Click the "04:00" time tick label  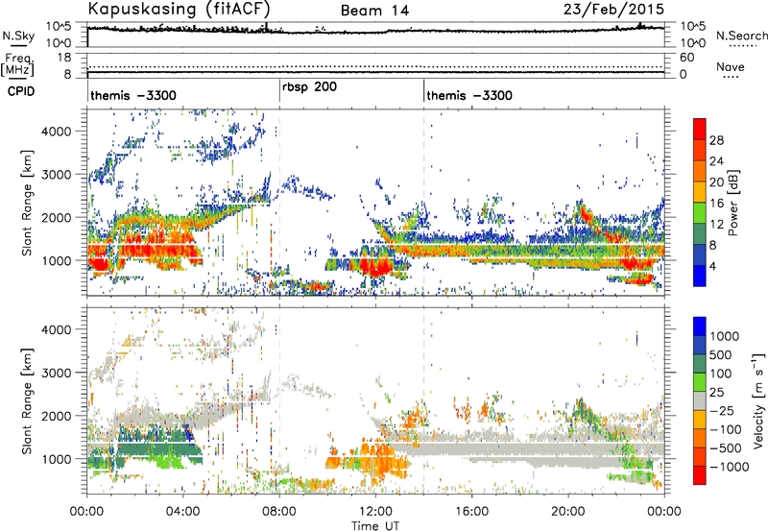(182, 512)
